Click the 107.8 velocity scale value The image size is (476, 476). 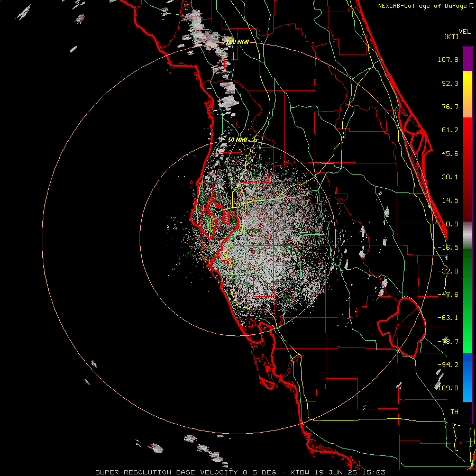point(448,59)
